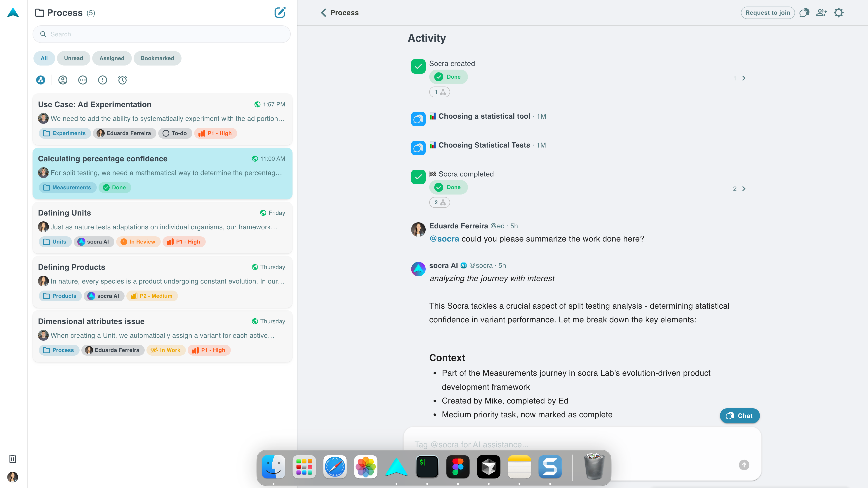Expand the chevron next to count 1

pos(744,78)
